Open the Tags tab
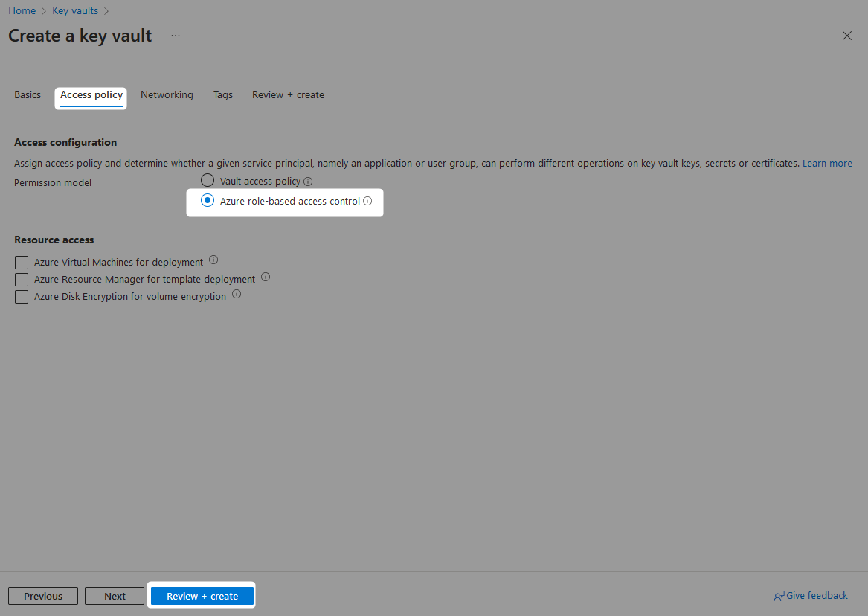Image resolution: width=868 pixels, height=616 pixels. 223,94
